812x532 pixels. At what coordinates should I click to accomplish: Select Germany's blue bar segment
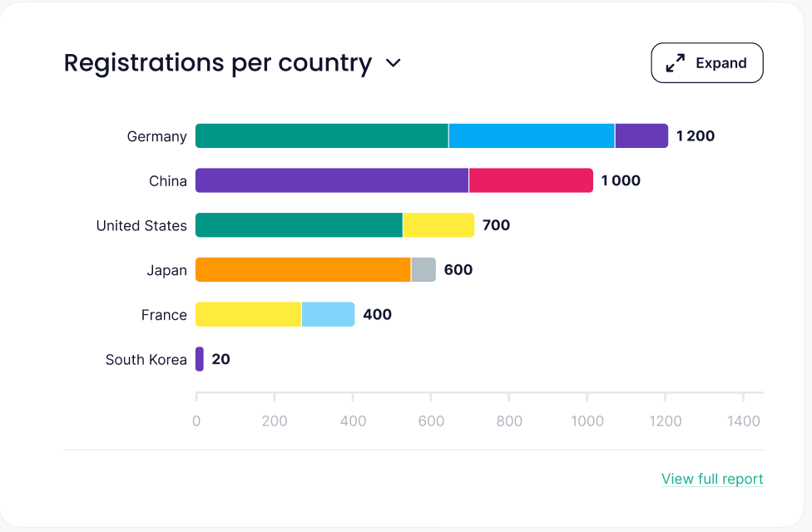[x=532, y=136]
